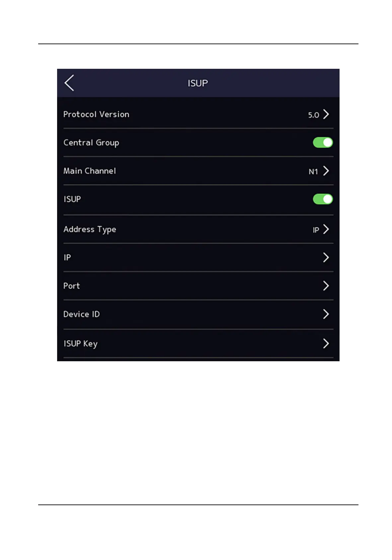Screen dimensions: 392x560
Task: Tap the chevron beside Main Channel N1
Action: 326,171
